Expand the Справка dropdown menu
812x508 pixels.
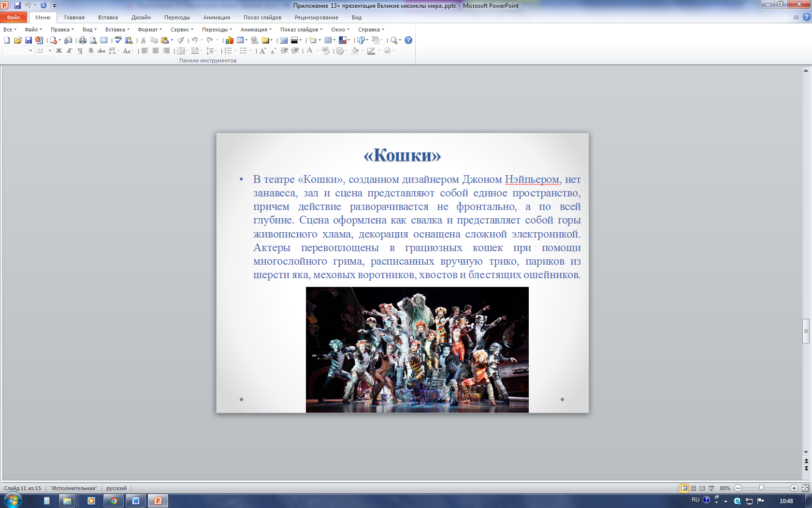tap(371, 30)
